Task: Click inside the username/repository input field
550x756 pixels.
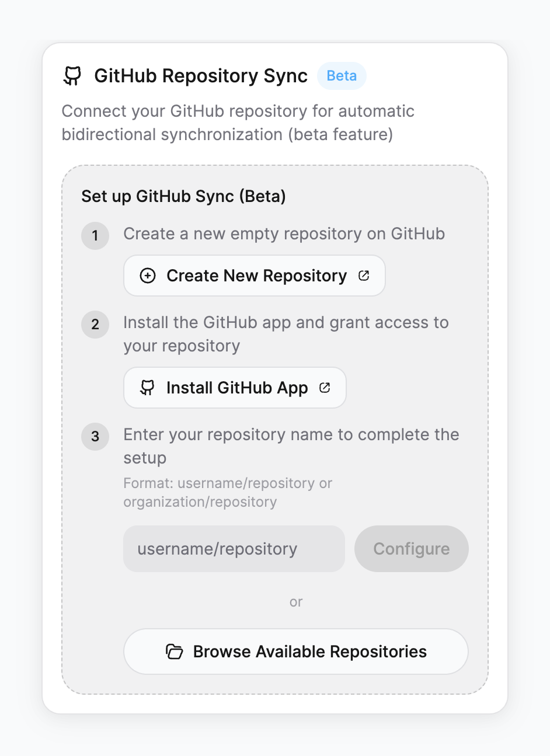Action: coord(234,549)
